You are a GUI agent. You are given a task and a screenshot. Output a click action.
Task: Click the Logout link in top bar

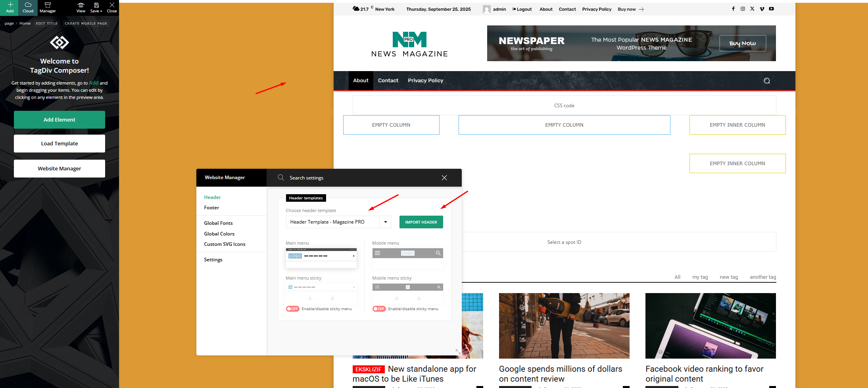pos(522,9)
